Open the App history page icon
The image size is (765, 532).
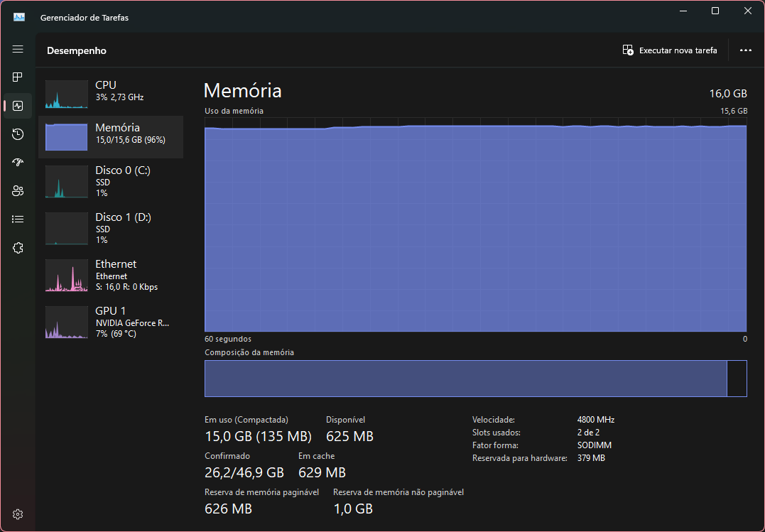pos(18,134)
